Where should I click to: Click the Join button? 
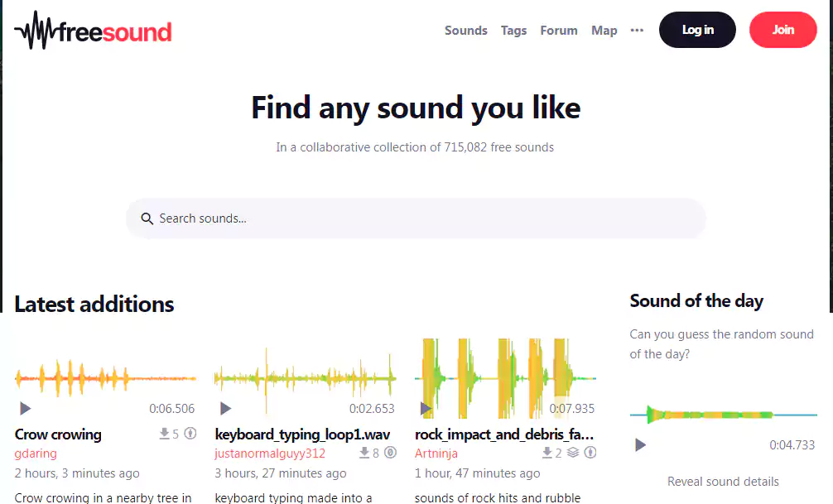782,29
